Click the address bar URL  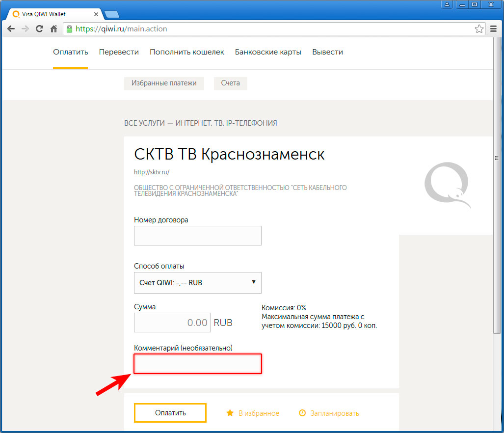pyautogui.click(x=121, y=29)
